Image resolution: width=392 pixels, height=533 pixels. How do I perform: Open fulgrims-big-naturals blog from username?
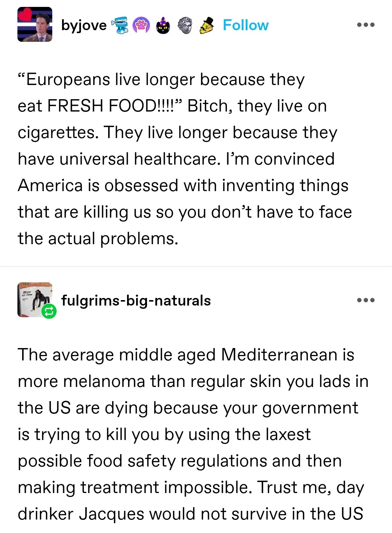coord(136,300)
